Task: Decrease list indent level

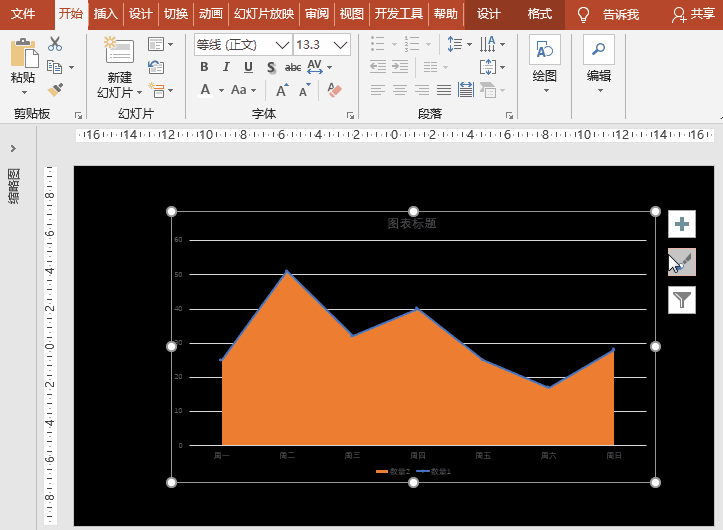Action: click(378, 67)
